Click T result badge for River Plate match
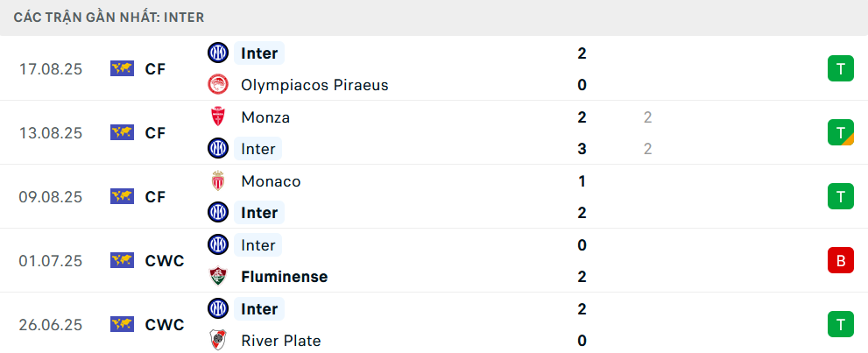 click(840, 324)
